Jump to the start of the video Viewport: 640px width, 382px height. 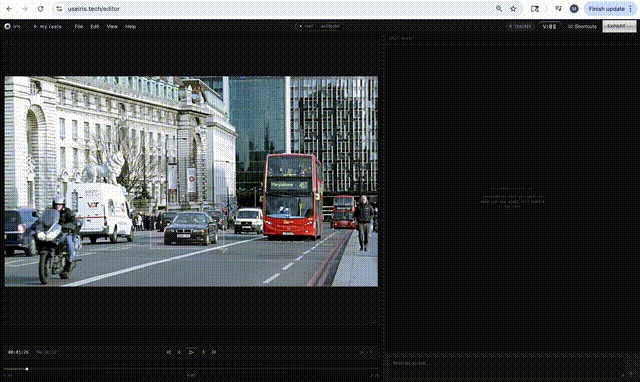pos(169,352)
